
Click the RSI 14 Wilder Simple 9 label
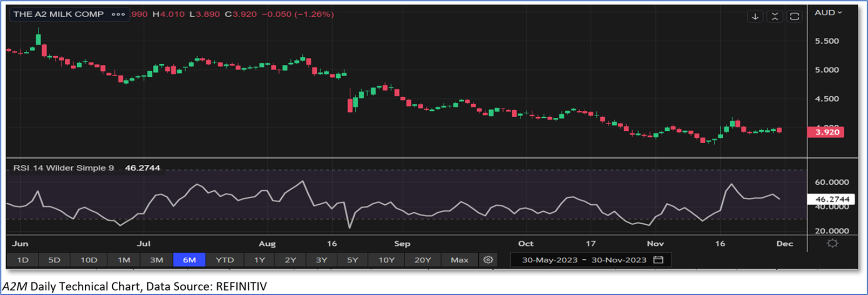[x=64, y=168]
